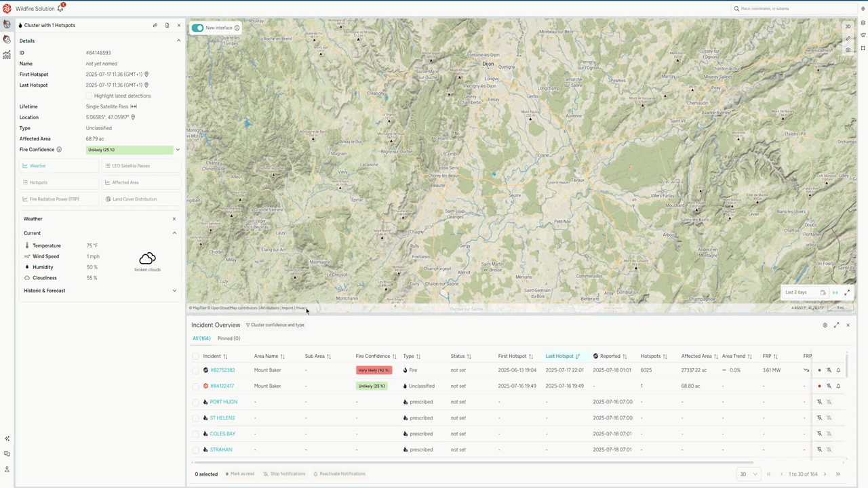Image resolution: width=868 pixels, height=488 pixels.
Task: Collapse the Details section
Action: [x=178, y=41]
